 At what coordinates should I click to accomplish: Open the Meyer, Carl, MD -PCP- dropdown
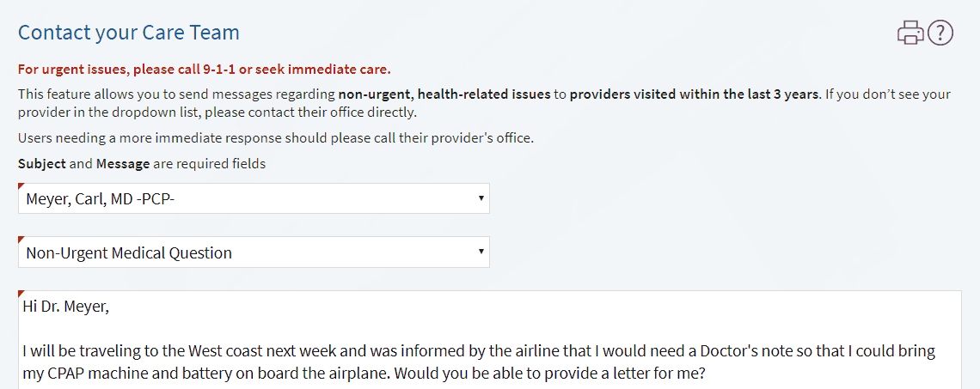point(254,198)
